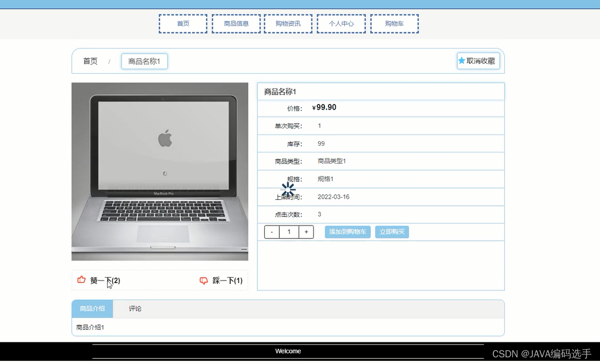Click the click count value 3

click(319, 214)
